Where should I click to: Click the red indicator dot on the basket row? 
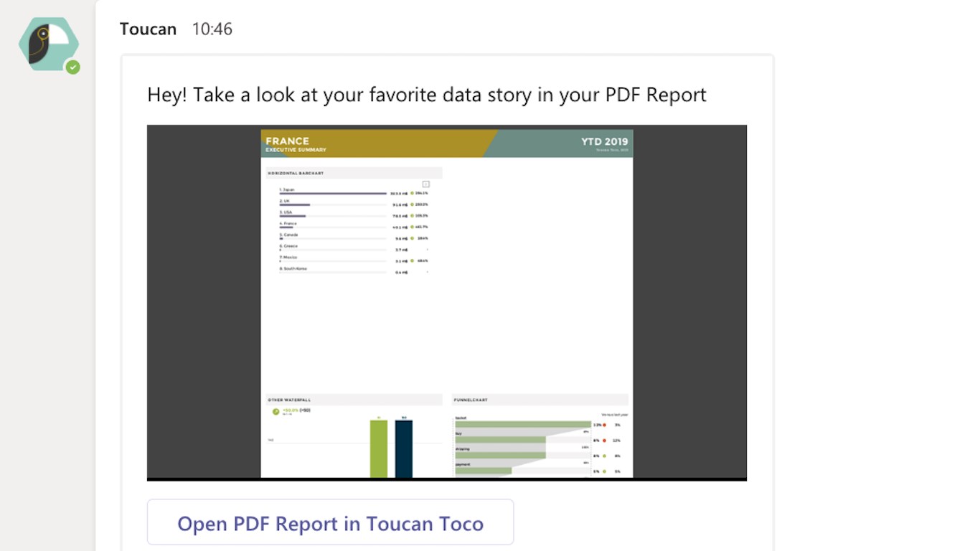604,425
